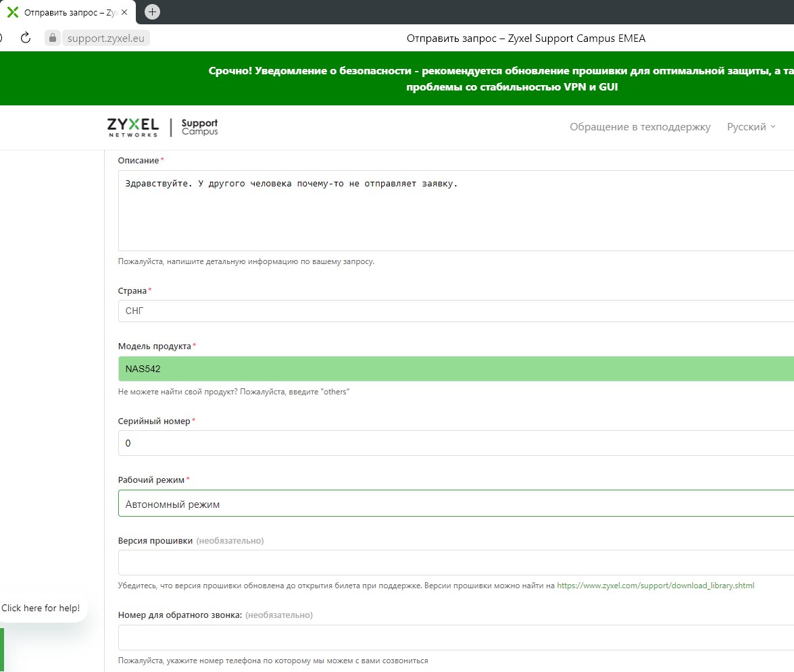Click the Рабочий режим label

click(151, 480)
